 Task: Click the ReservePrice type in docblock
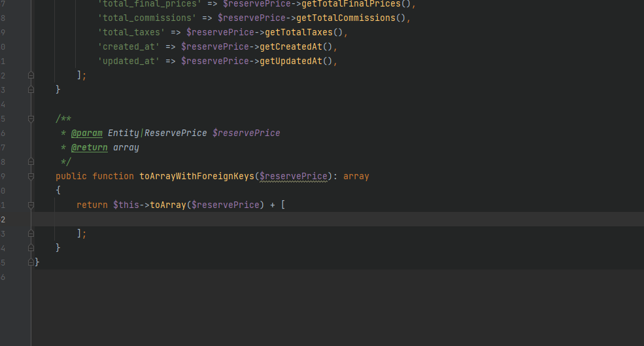click(x=176, y=133)
